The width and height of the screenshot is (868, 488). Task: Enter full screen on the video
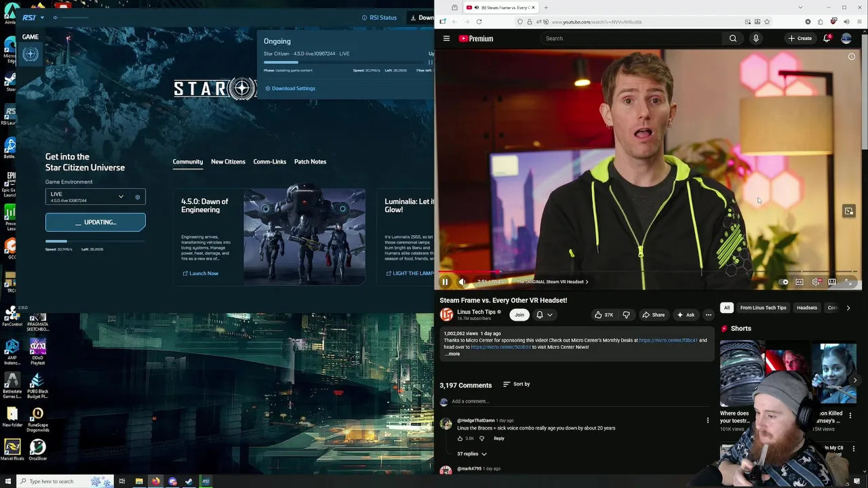tap(848, 282)
